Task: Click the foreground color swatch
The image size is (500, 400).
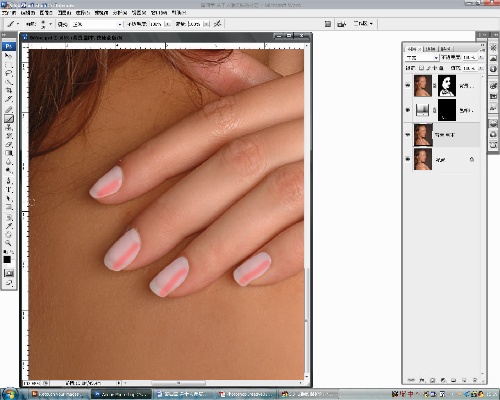Action: click(x=7, y=259)
